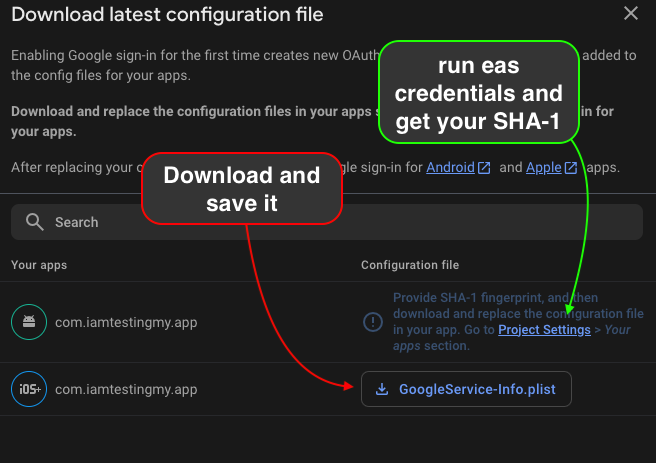Download GoogleService-Info.plist file

[x=466, y=389]
